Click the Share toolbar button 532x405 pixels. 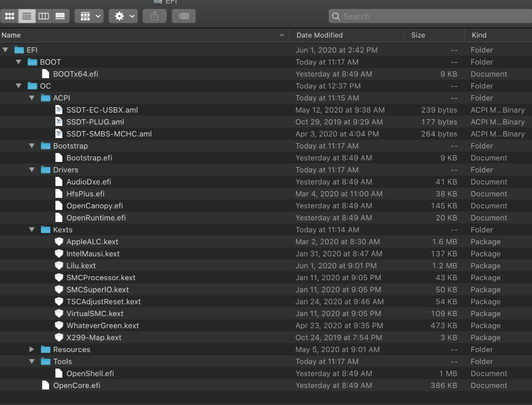point(155,16)
